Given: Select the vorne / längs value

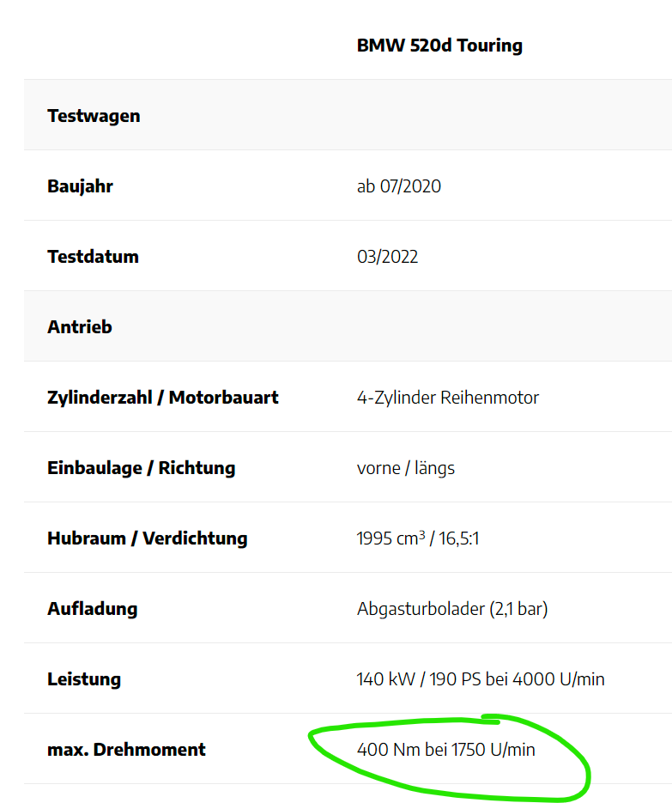Looking at the screenshot, I should [406, 468].
